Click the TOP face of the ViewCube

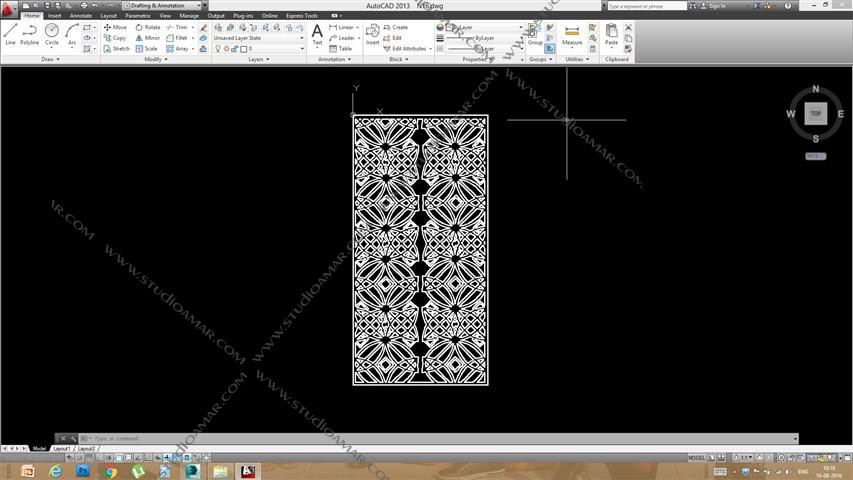[x=815, y=114]
